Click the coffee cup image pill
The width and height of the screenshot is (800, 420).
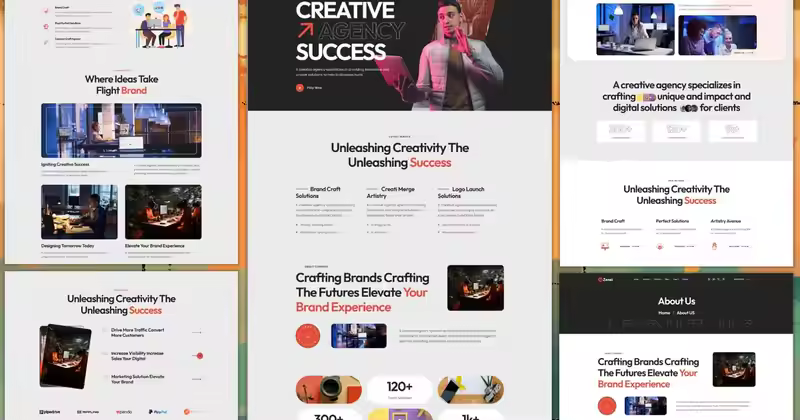(329, 390)
